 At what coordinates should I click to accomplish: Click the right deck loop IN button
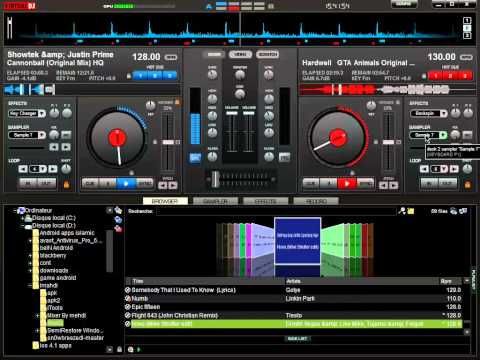coord(430,184)
